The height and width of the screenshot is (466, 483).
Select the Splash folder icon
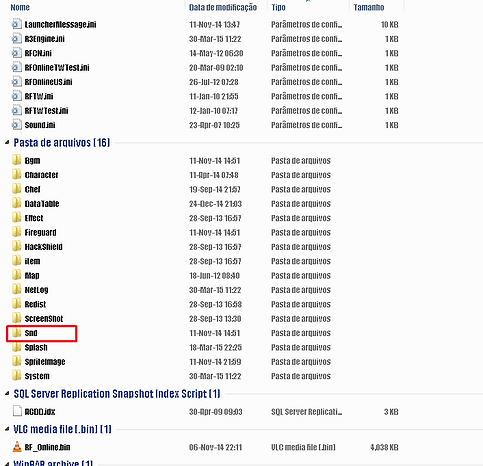click(17, 347)
